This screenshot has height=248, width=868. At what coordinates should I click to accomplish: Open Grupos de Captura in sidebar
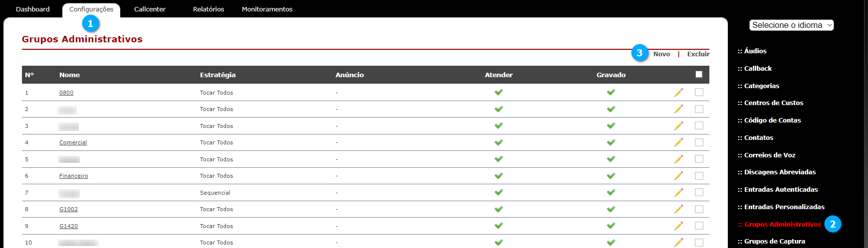pos(771,241)
